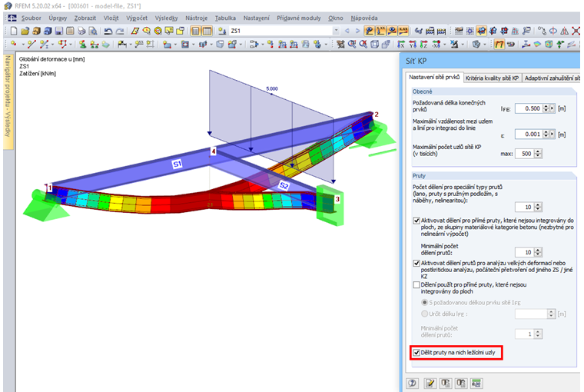
Task: Click the Undo arrow icon
Action: 108,31
